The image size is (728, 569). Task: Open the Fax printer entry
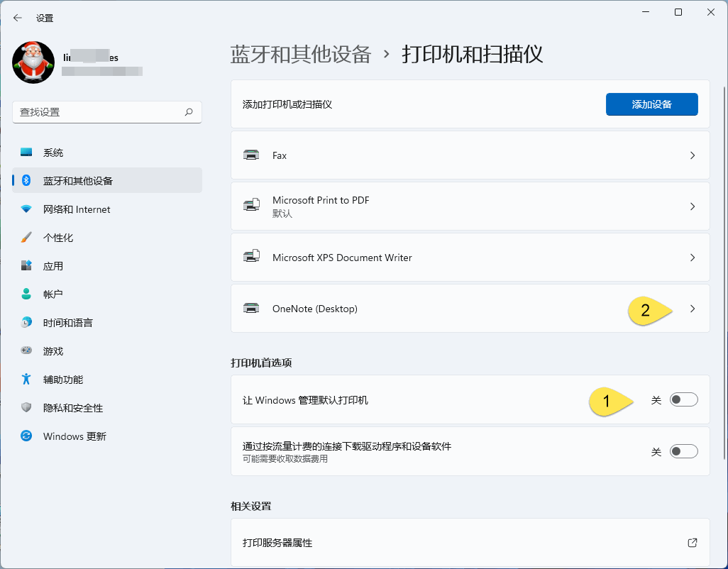470,155
